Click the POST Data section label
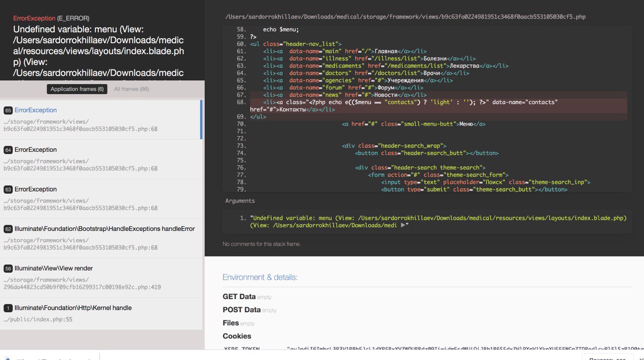 point(242,310)
